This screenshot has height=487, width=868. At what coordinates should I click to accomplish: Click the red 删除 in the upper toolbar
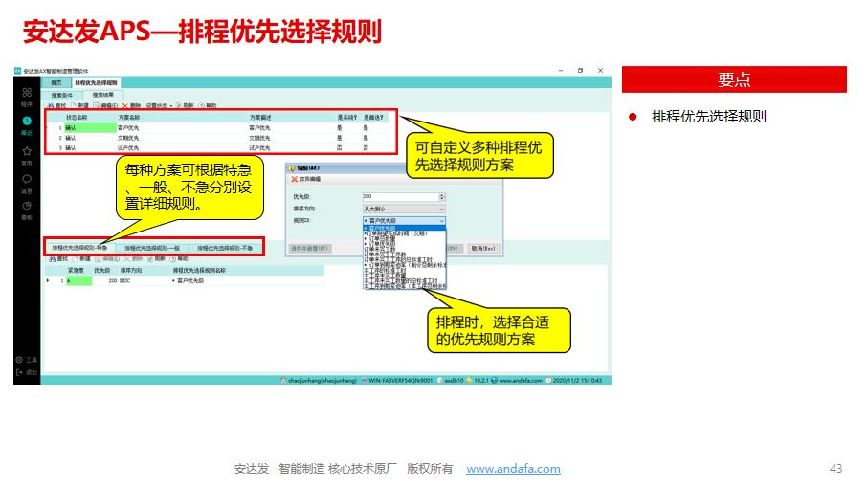tap(132, 105)
